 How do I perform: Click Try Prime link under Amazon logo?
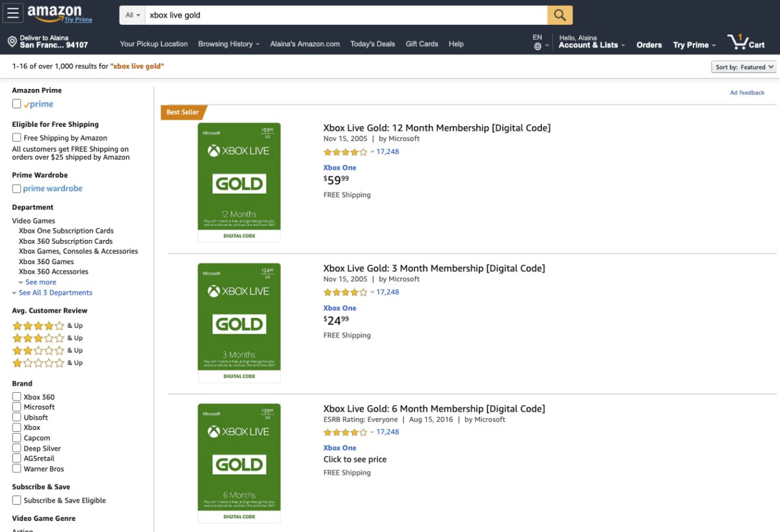pyautogui.click(x=78, y=20)
